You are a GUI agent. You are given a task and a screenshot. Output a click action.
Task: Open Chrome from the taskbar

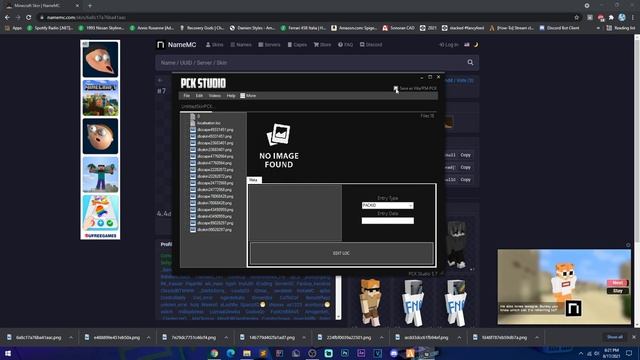(x=214, y=353)
